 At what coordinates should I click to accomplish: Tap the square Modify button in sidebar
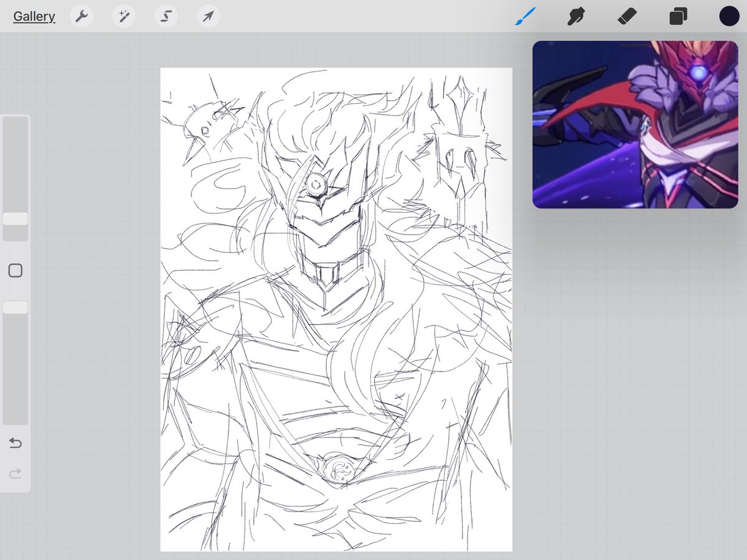click(16, 271)
